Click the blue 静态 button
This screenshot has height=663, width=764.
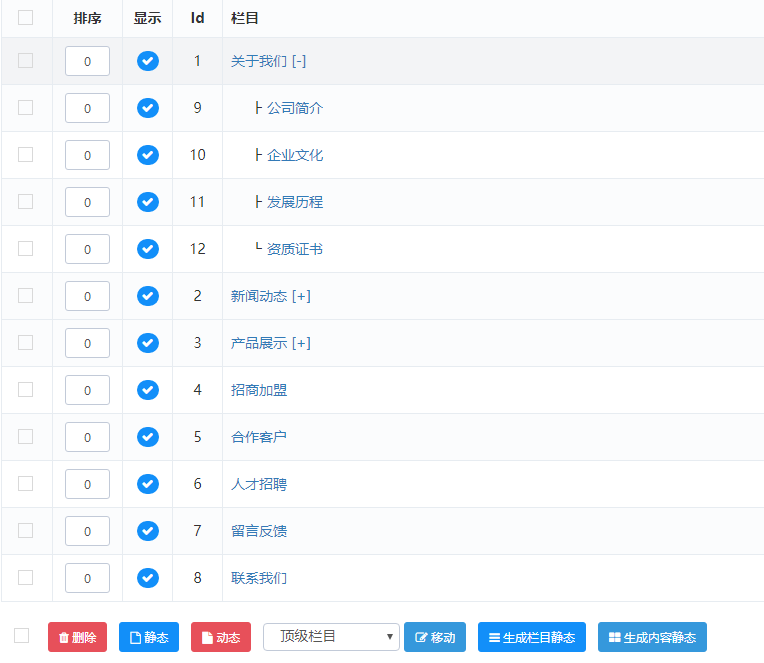tap(149, 637)
